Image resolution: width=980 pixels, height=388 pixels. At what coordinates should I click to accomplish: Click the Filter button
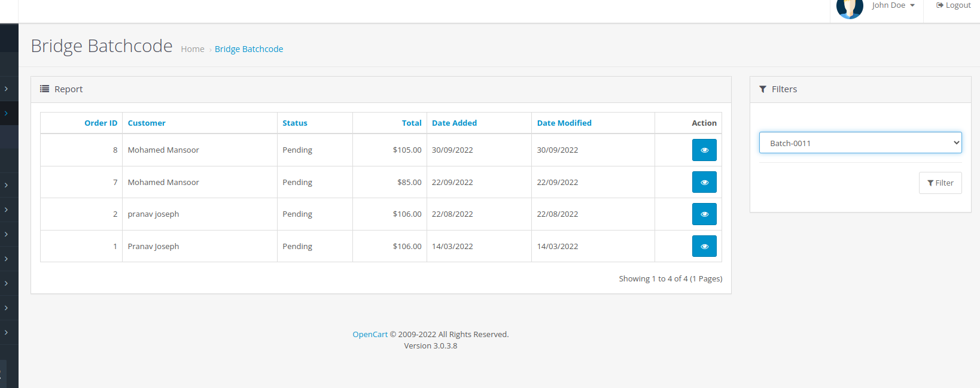click(940, 183)
